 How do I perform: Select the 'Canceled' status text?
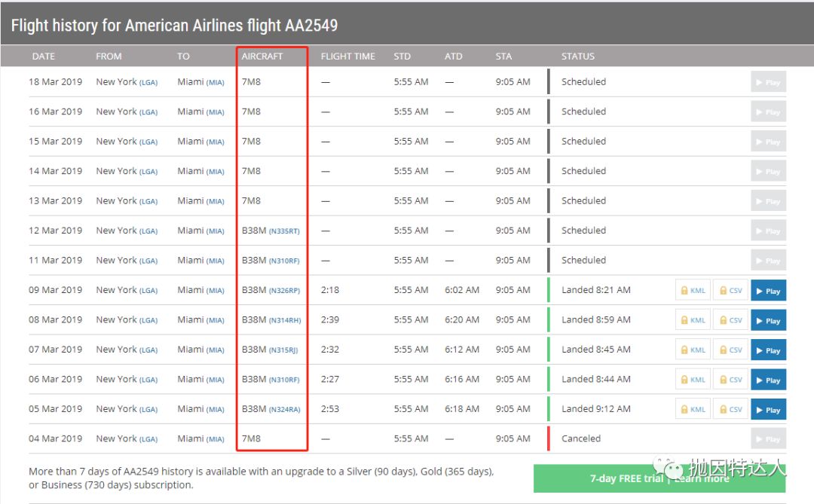coord(581,438)
